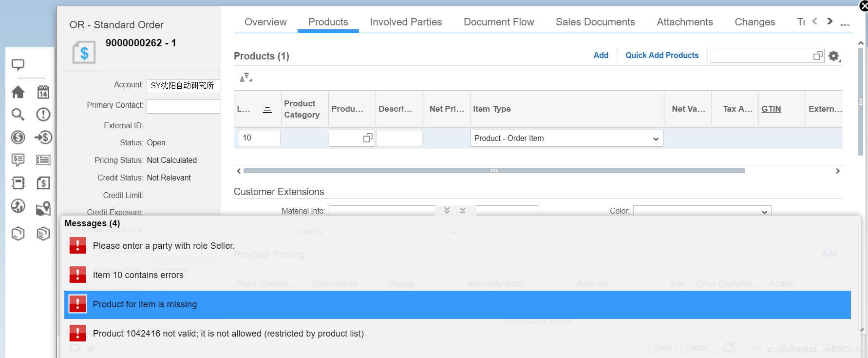Open the map pin icon in sidebar
The height and width of the screenshot is (358, 868).
tap(43, 208)
